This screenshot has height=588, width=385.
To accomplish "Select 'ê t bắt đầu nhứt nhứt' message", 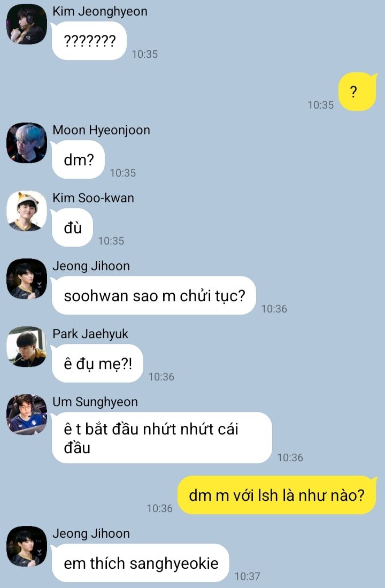I will pyautogui.click(x=161, y=438).
